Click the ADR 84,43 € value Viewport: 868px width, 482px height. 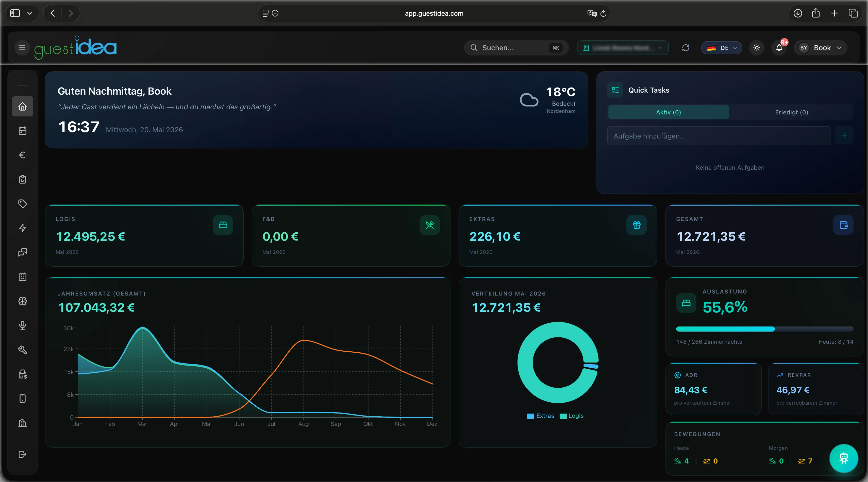(x=690, y=390)
